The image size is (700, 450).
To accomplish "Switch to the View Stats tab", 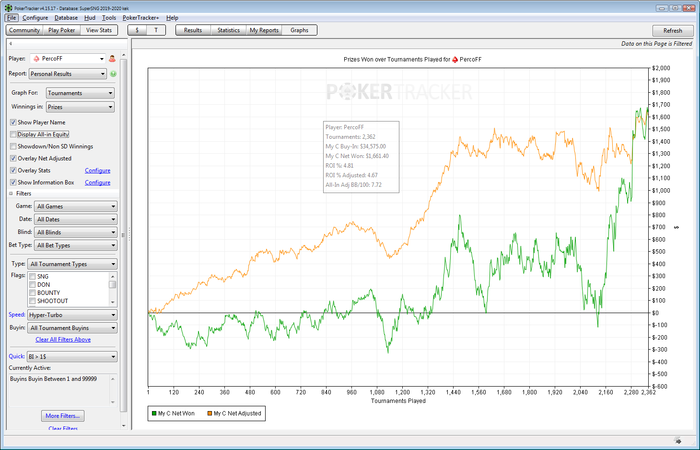I will pyautogui.click(x=99, y=30).
